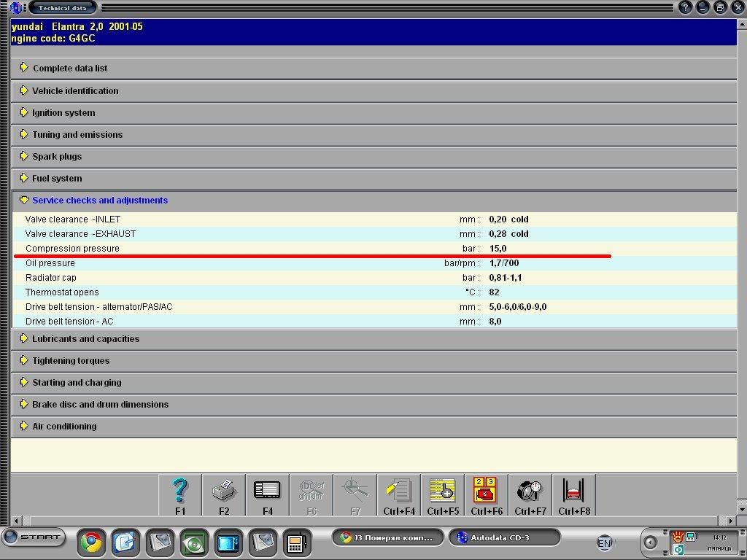The height and width of the screenshot is (560, 747).
Task: Open the Ctrl+F6 red engine icon
Action: click(x=487, y=495)
